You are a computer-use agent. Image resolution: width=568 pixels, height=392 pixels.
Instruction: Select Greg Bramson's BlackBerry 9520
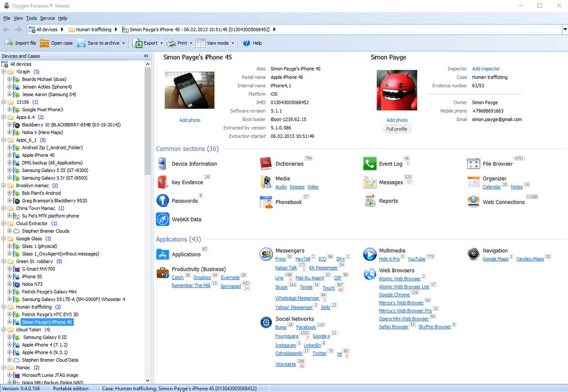[x=54, y=201]
